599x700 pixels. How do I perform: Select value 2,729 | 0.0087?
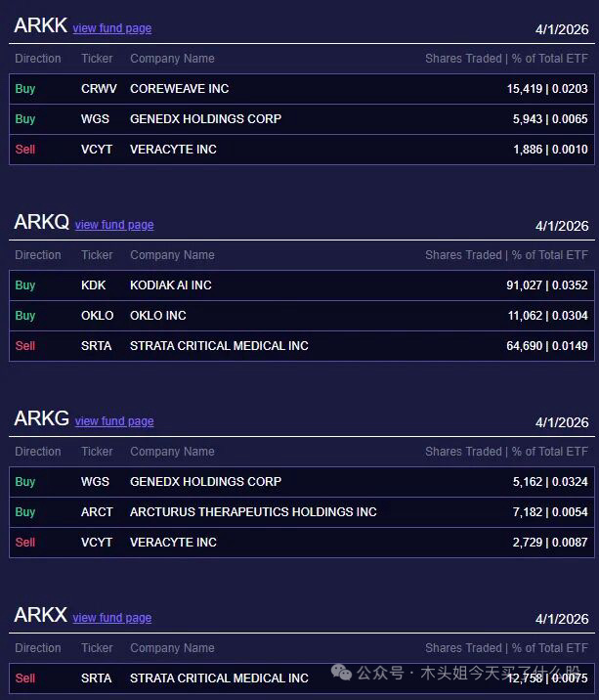coord(550,543)
